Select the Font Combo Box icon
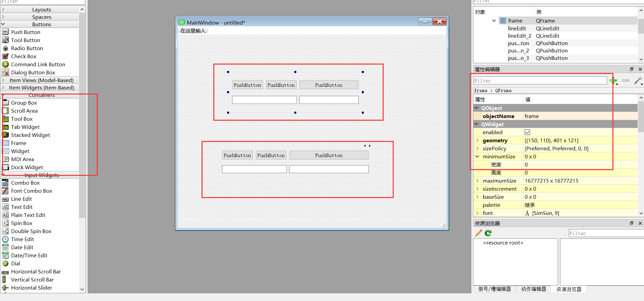This screenshot has height=301, width=644. click(x=5, y=191)
